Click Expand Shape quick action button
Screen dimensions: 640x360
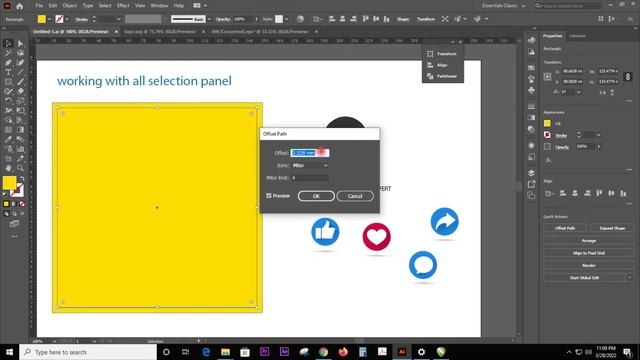click(612, 228)
